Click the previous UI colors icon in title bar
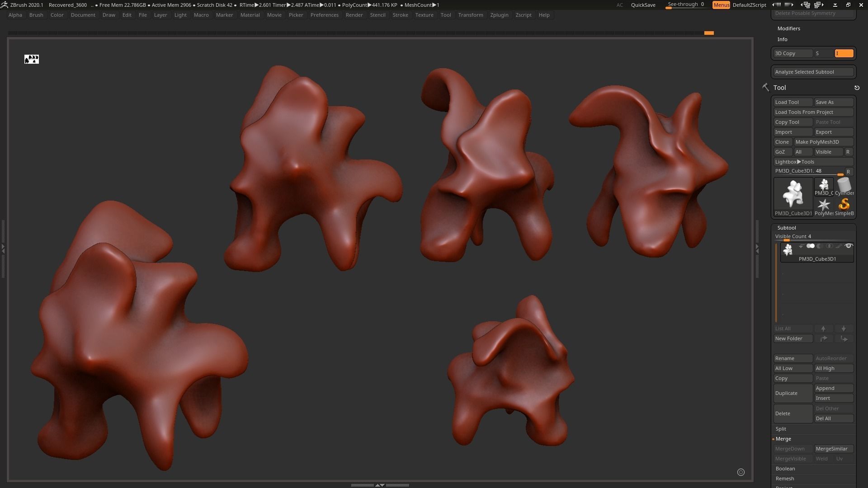Viewport: 868px width, 488px height. (777, 5)
